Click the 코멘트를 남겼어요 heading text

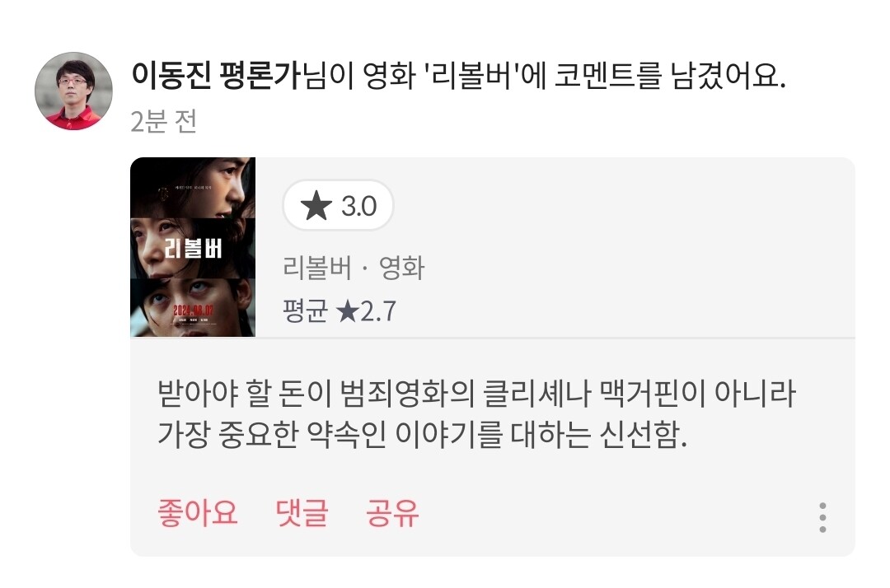click(x=670, y=76)
